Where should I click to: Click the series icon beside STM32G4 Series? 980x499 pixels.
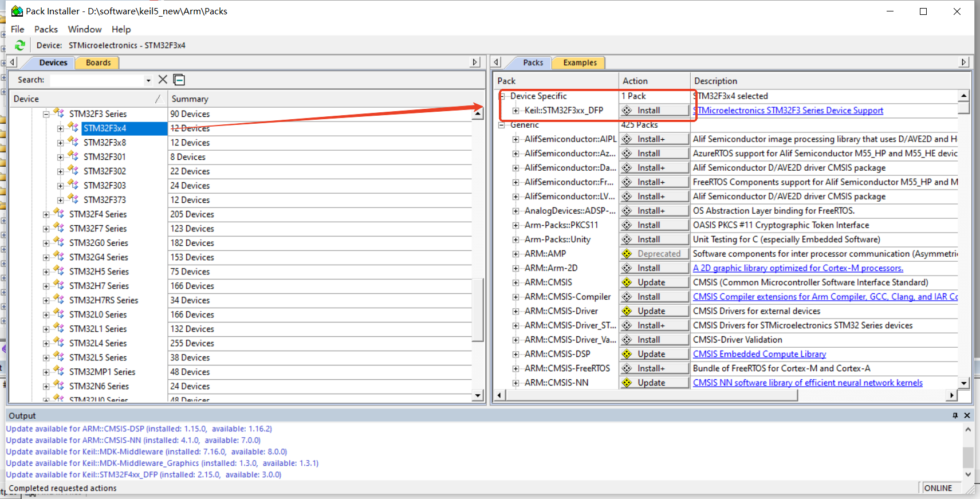[x=60, y=256]
